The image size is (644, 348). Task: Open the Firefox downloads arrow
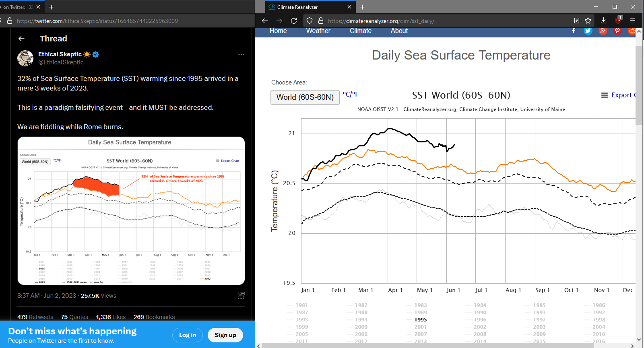(603, 21)
